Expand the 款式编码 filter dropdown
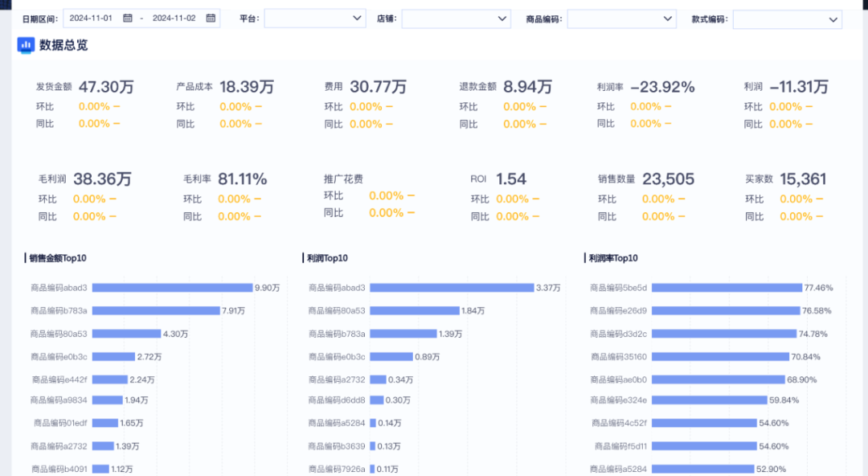This screenshot has width=868, height=476. click(x=787, y=18)
